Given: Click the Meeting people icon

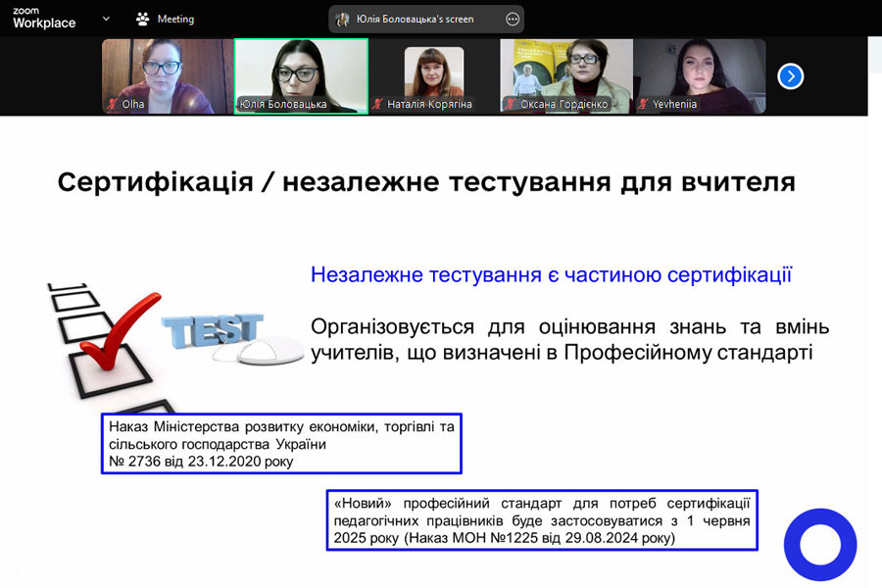Looking at the screenshot, I should point(143,20).
